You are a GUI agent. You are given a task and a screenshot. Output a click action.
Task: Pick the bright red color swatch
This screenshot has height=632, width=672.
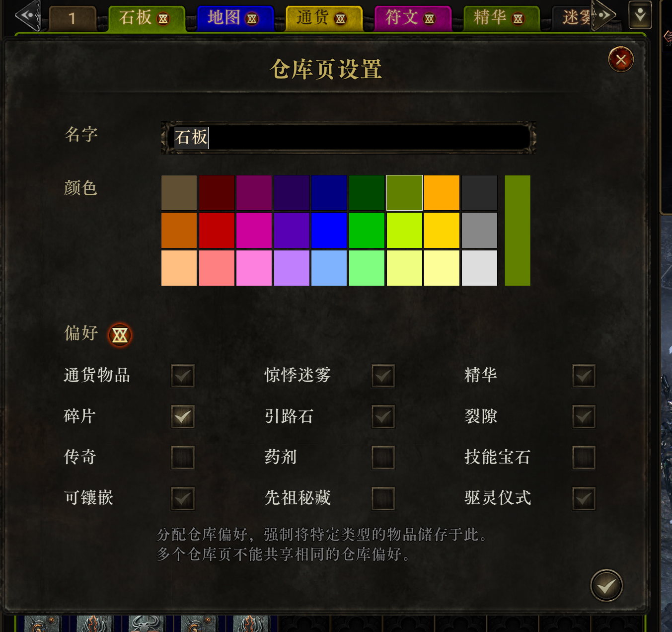coord(217,230)
